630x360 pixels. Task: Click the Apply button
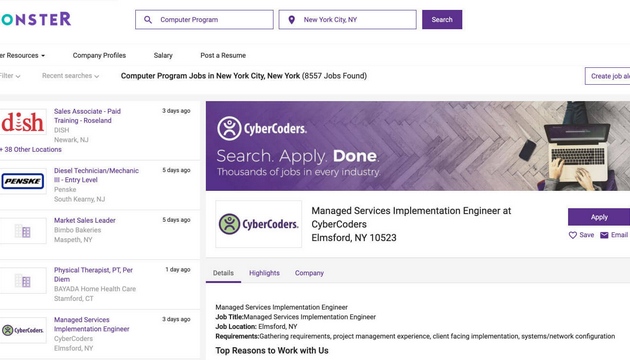coord(599,217)
